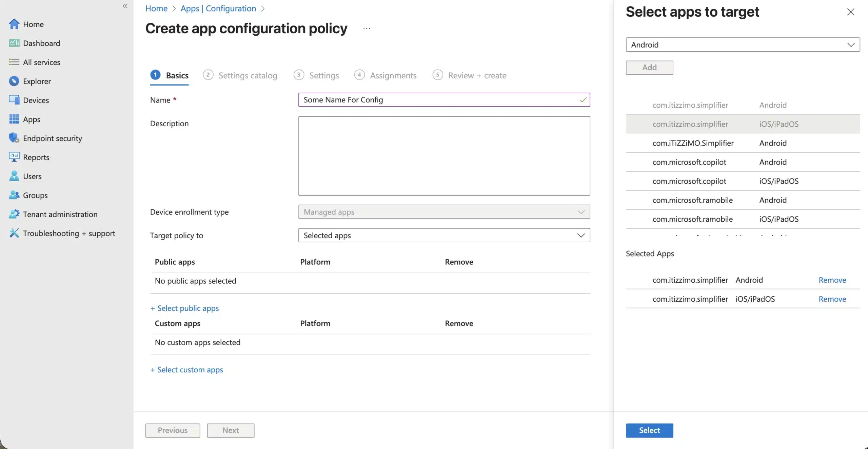Open Endpoint security shield icon

pos(14,138)
